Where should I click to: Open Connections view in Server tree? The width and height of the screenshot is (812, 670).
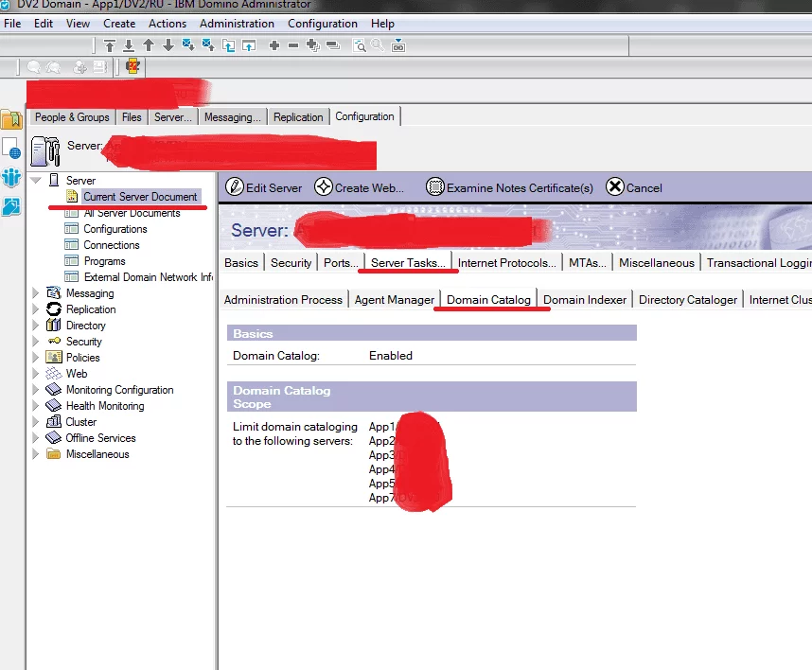[112, 245]
